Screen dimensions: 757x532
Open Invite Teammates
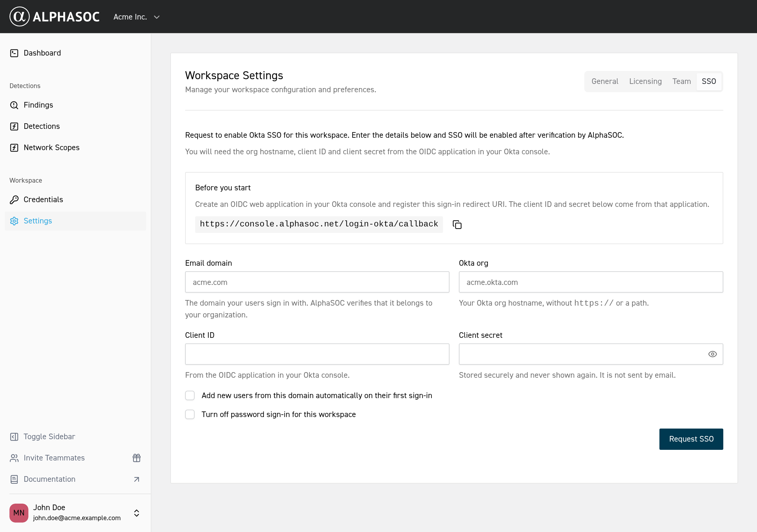coord(75,458)
